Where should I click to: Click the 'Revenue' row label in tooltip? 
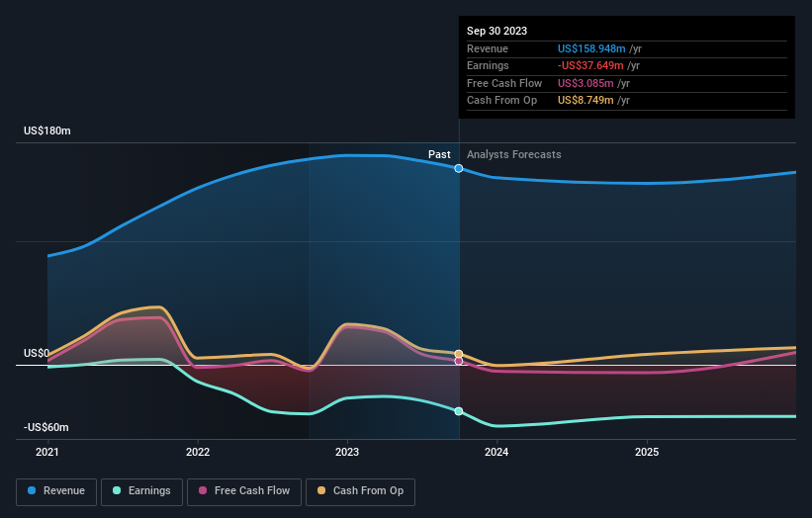point(488,48)
